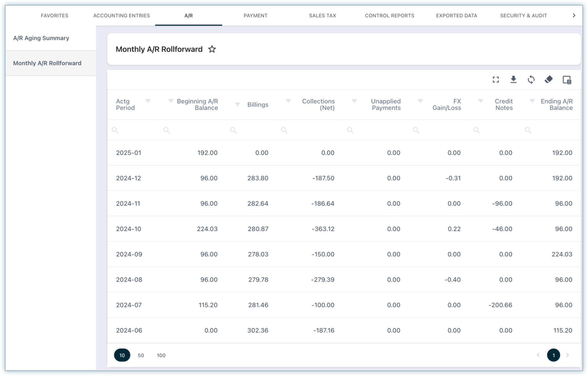Expand the table to fullscreen
Screen dimensions: 588x376
click(x=496, y=79)
